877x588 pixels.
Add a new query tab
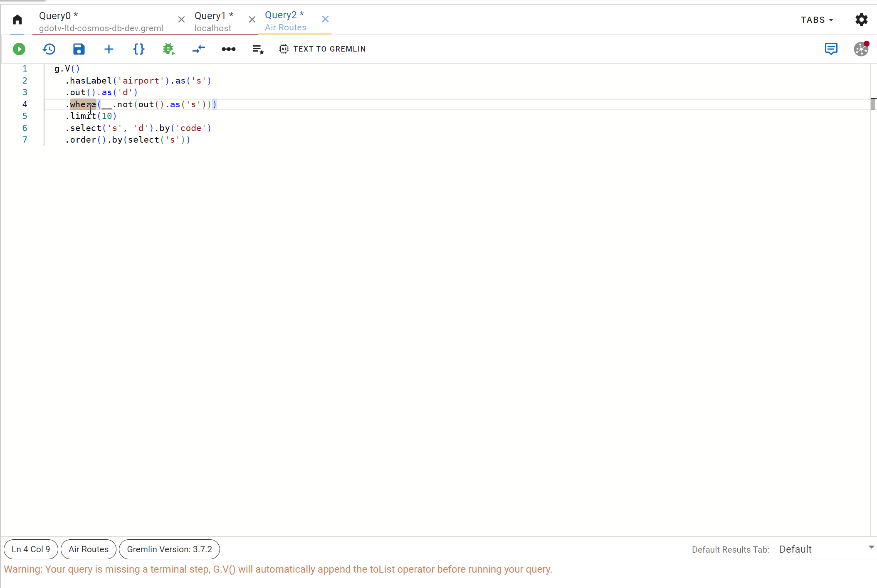(108, 49)
